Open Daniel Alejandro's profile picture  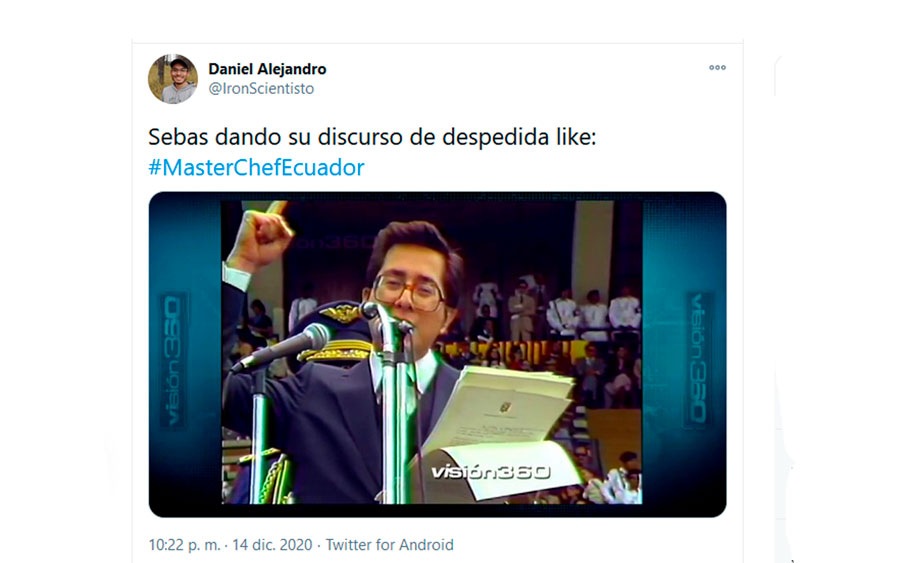pyautogui.click(x=173, y=79)
